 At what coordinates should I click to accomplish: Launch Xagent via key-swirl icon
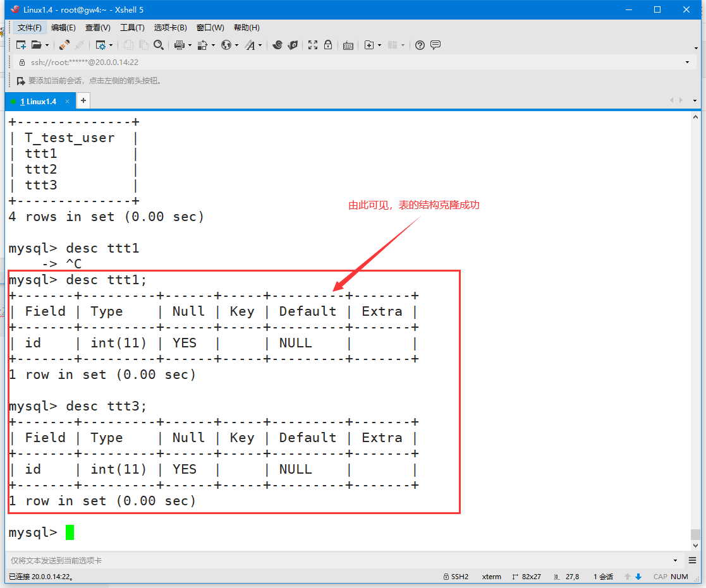[x=293, y=45]
